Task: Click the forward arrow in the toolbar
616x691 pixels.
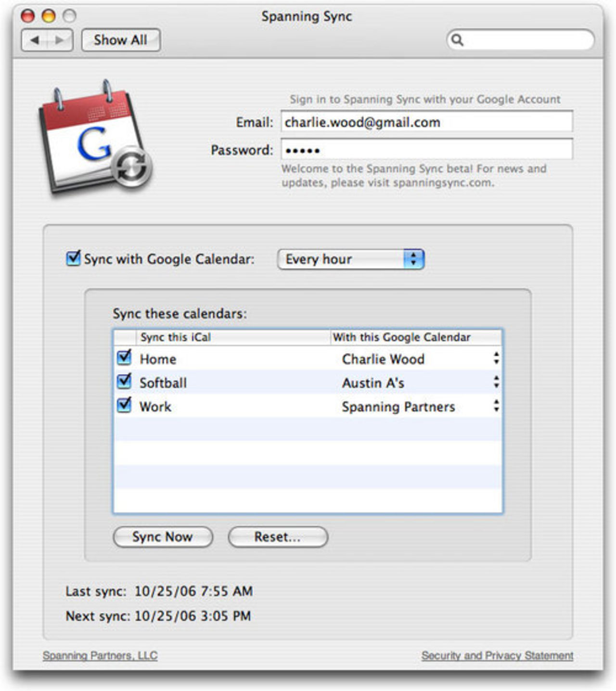Action: tap(59, 39)
